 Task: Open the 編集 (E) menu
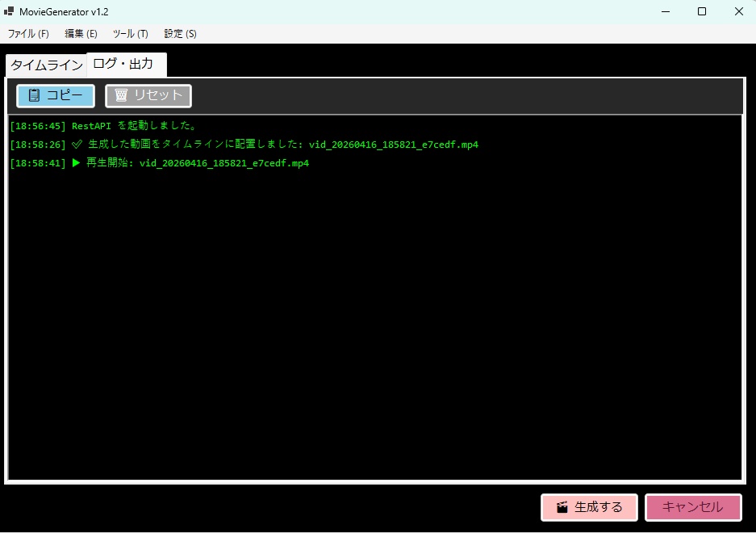click(x=81, y=34)
